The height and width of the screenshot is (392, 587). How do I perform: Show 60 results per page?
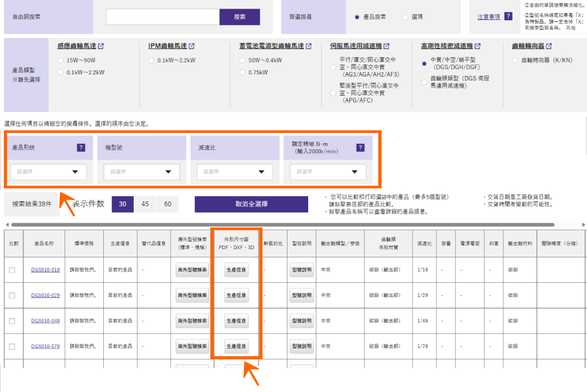167,204
